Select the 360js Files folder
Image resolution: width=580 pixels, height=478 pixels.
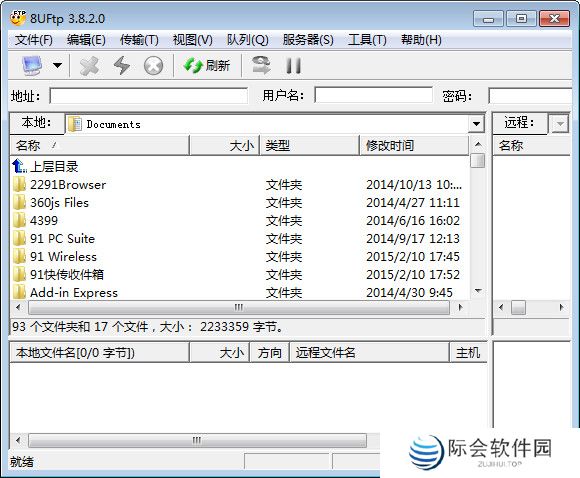60,203
